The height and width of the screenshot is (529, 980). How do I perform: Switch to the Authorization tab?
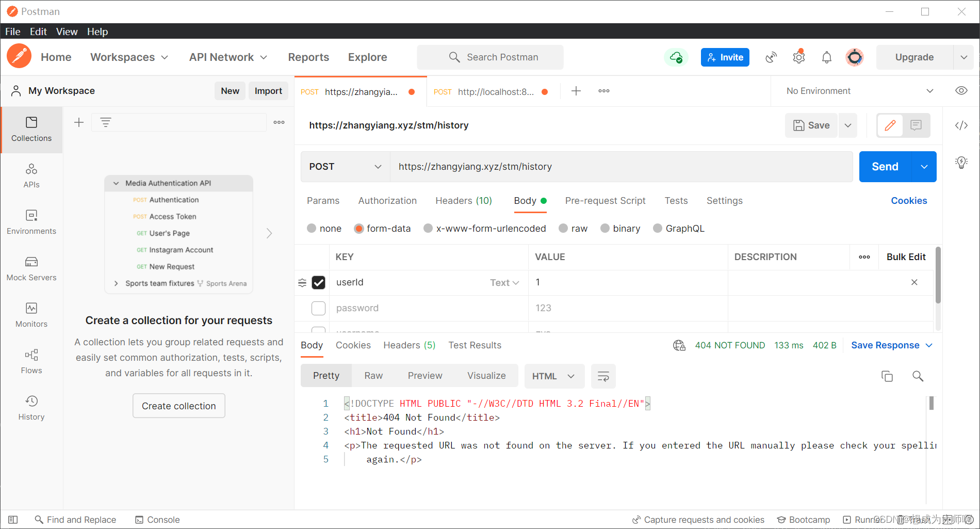tap(387, 201)
